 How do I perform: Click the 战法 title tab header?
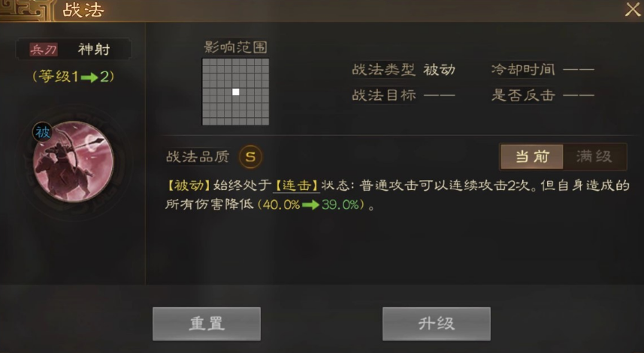(83, 10)
